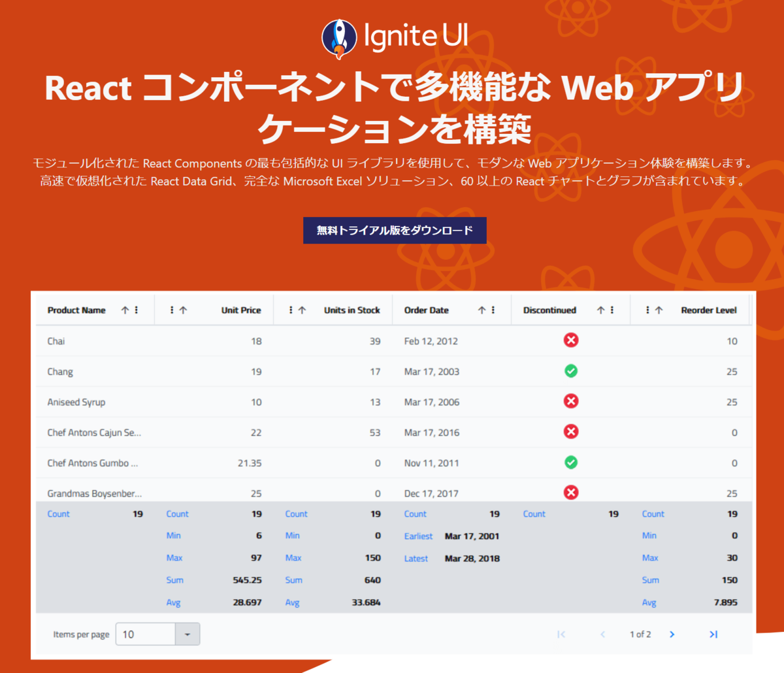This screenshot has height=673, width=784.
Task: Click the Product Name sort arrow
Action: point(125,310)
